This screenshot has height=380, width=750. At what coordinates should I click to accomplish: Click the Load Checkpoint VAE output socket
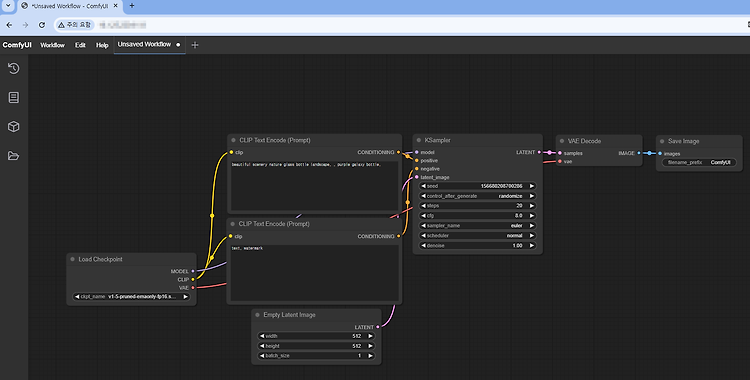click(x=193, y=288)
